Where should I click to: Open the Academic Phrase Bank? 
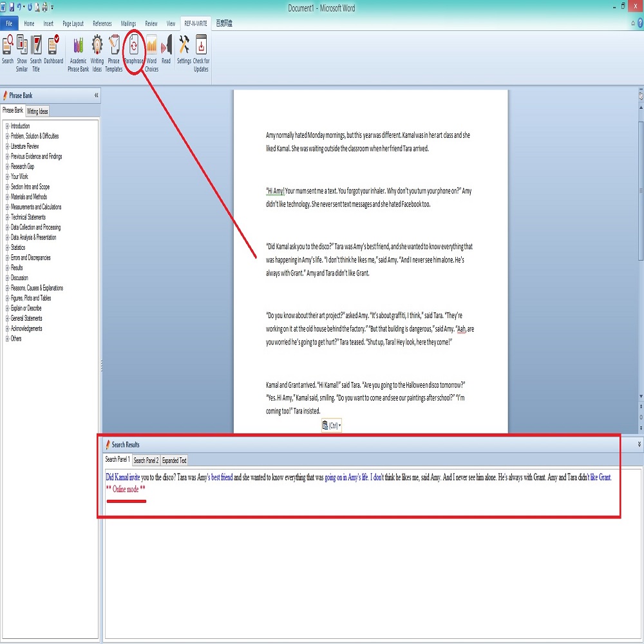[79, 50]
